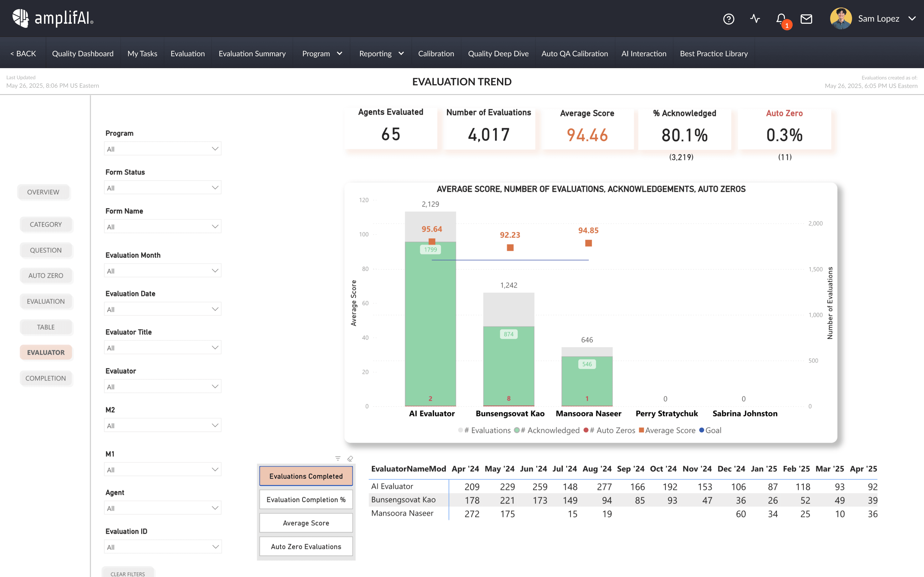Click the Auto Zero 0.3% card
The image size is (924, 577).
pyautogui.click(x=784, y=129)
